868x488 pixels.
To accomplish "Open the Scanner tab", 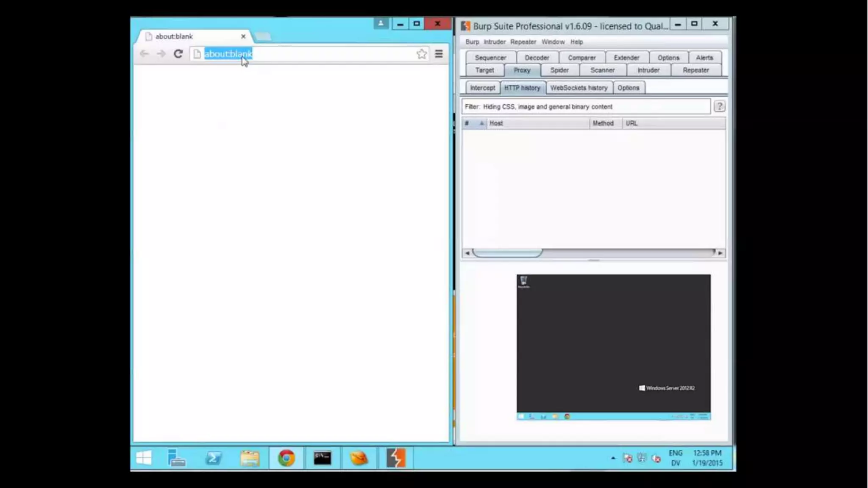I will (602, 70).
